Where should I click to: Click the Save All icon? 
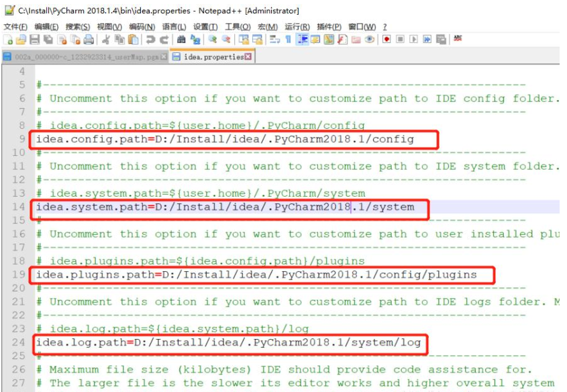click(48, 40)
